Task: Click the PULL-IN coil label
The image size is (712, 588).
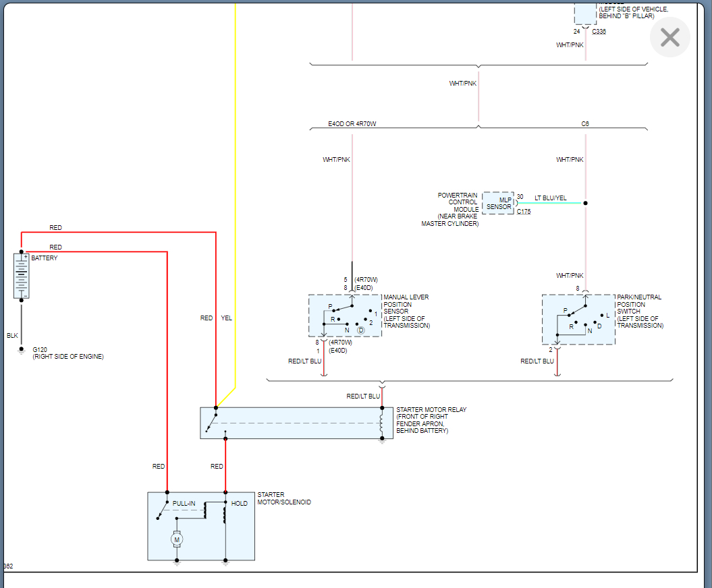Action: pos(184,504)
